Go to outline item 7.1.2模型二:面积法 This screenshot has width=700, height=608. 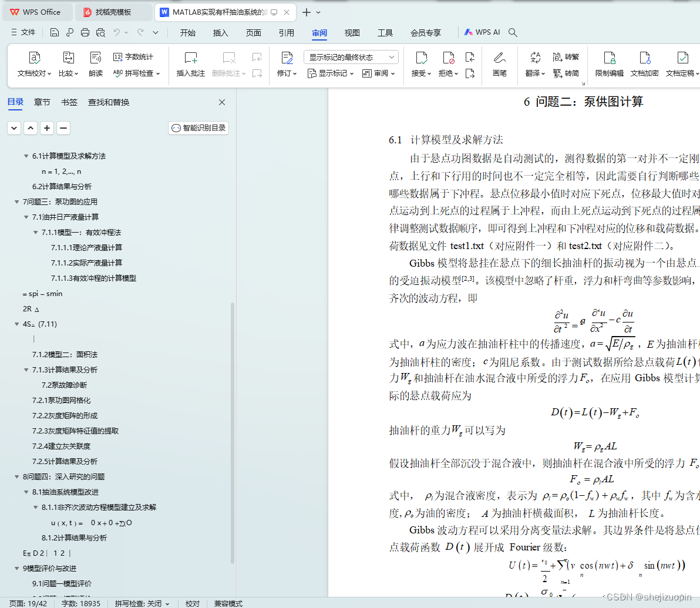pos(65,354)
